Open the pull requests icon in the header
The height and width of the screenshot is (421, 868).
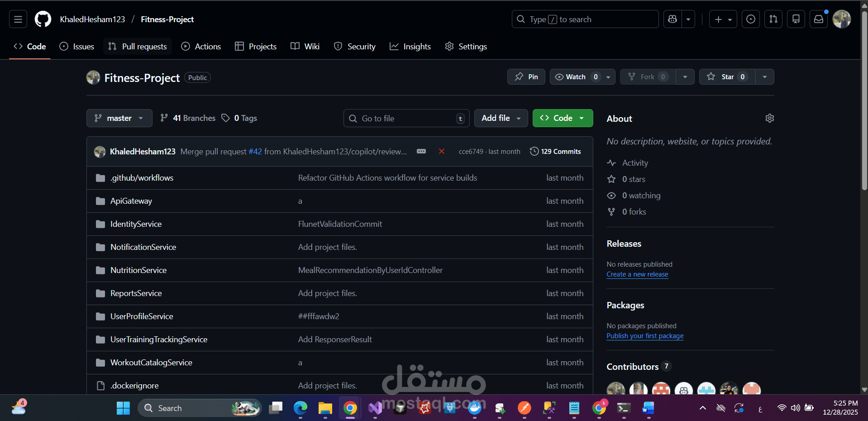point(773,19)
